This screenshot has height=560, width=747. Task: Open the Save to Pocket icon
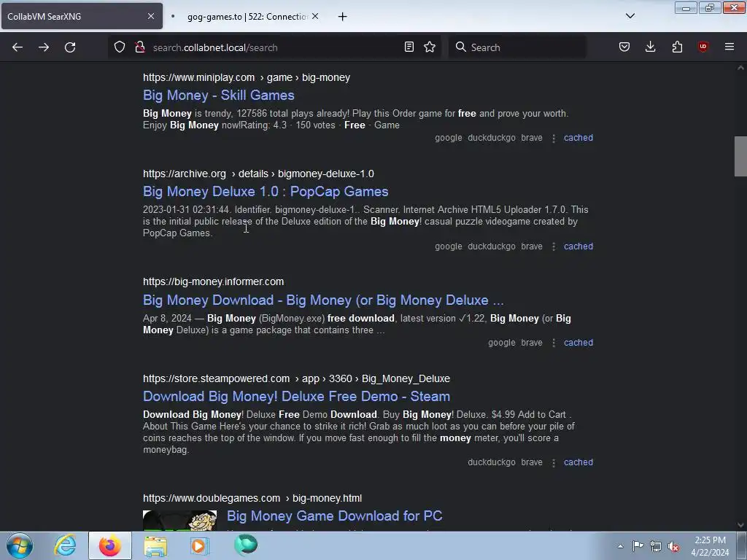point(624,47)
